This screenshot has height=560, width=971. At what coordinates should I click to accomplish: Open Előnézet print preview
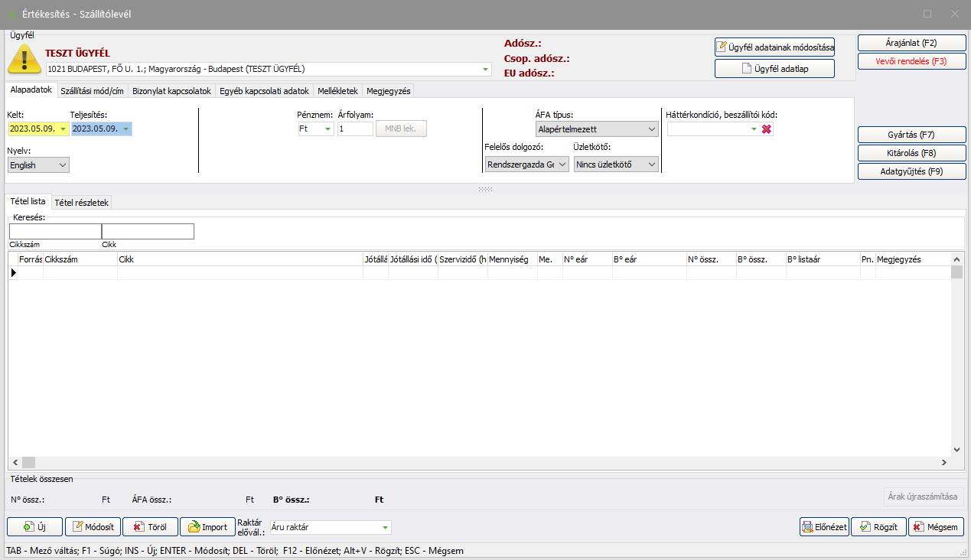[x=824, y=526]
